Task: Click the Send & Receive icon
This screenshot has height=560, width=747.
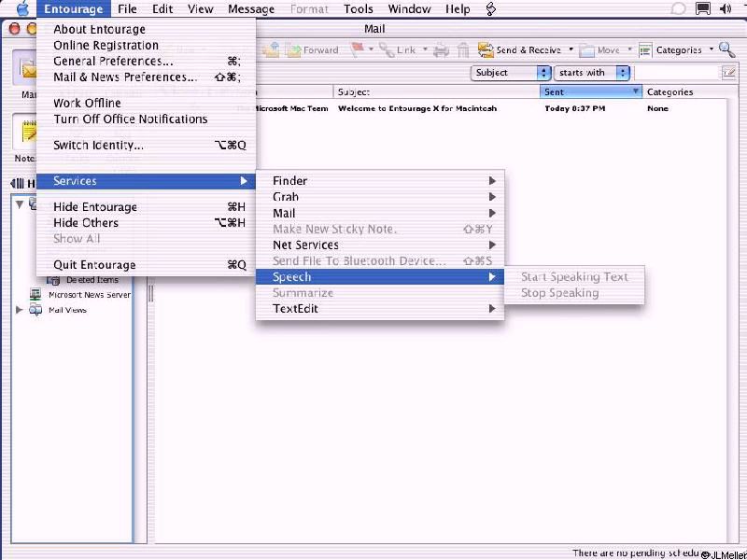Action: click(486, 50)
